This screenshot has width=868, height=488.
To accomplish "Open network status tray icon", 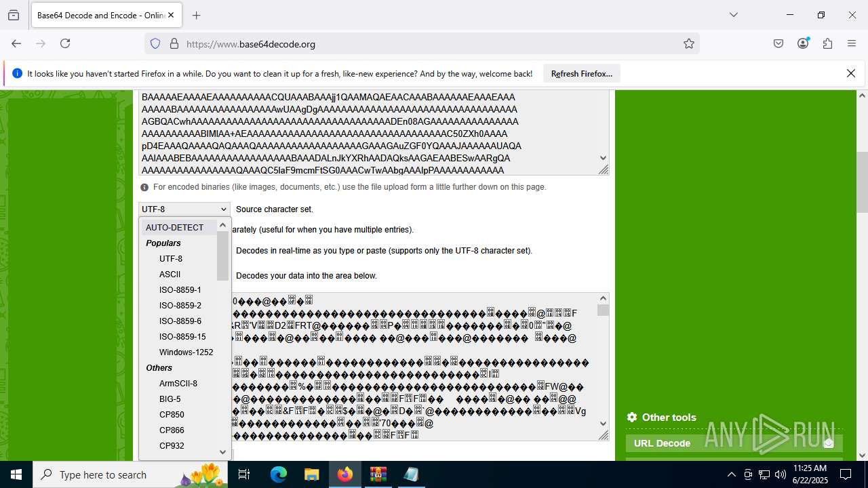I will coord(764,474).
